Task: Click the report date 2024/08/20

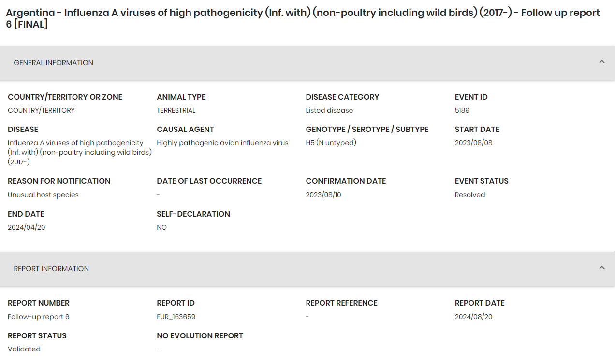Action: pos(473,317)
